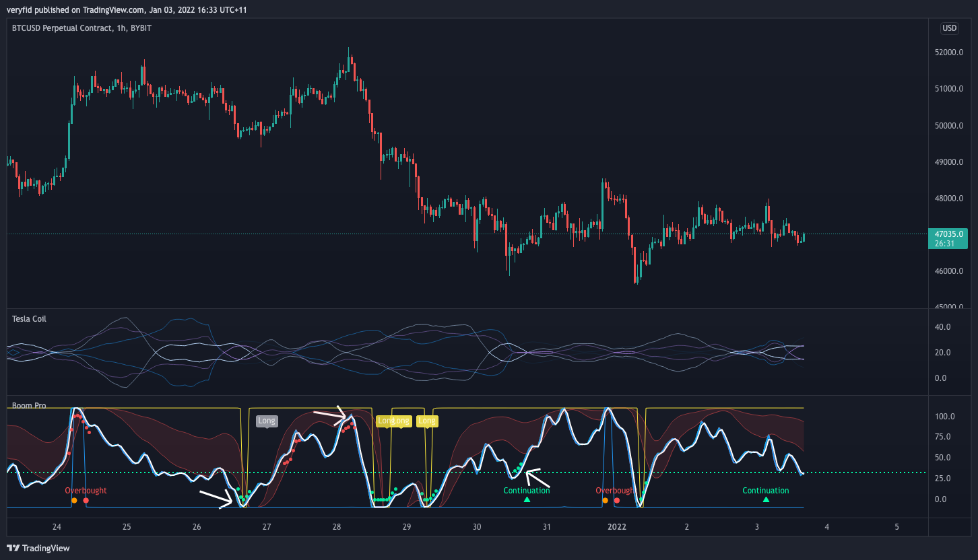Click the 100.0 value on Boom Pro scale
This screenshot has height=560, width=978.
click(944, 417)
